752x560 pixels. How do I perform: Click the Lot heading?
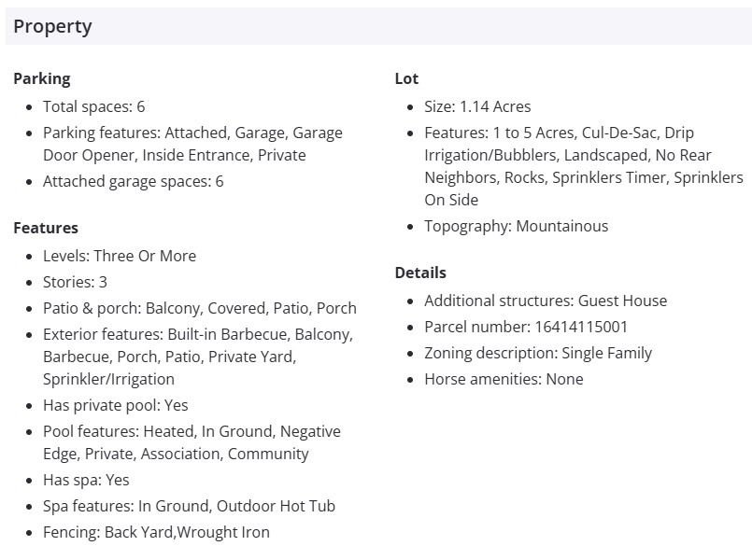[406, 78]
